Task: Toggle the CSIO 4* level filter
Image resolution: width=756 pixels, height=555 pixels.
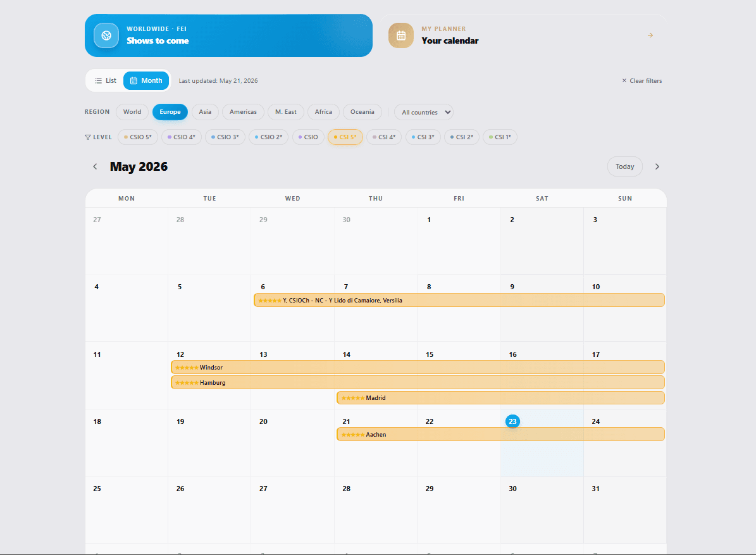Action: [182, 137]
